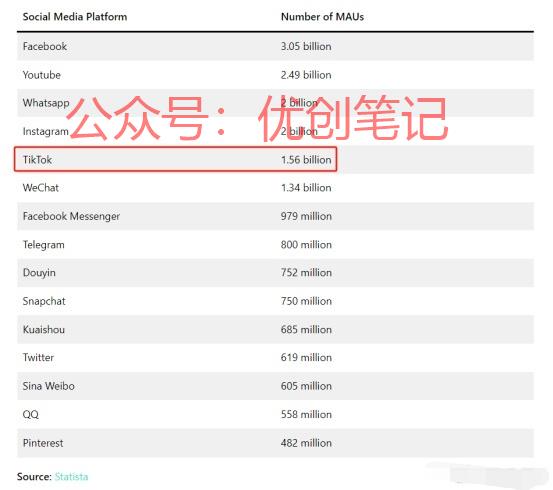
Task: Select the '3.05 billion' value
Action: [x=306, y=46]
